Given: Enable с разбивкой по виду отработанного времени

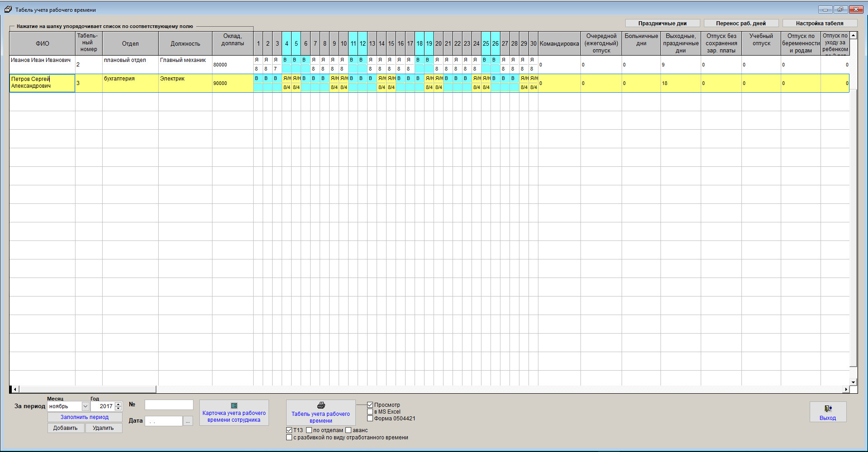Looking at the screenshot, I should tap(289, 438).
